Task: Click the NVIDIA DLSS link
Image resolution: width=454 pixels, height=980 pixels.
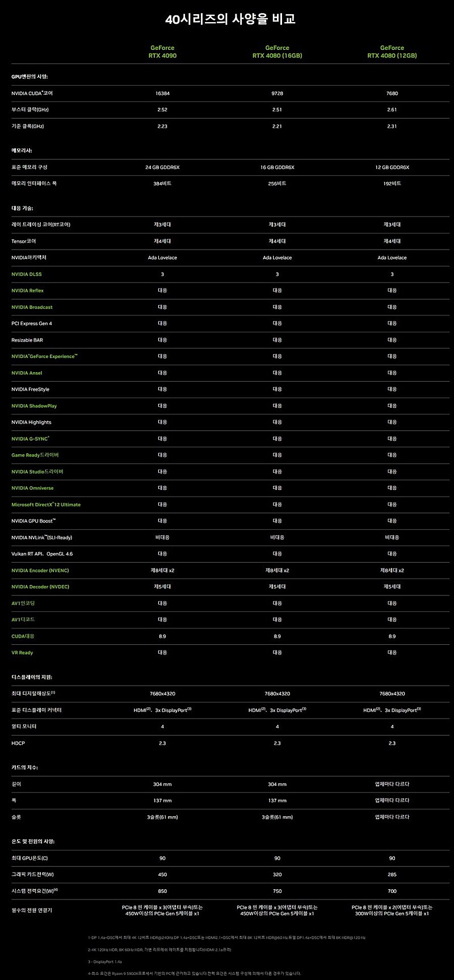Action: (27, 274)
